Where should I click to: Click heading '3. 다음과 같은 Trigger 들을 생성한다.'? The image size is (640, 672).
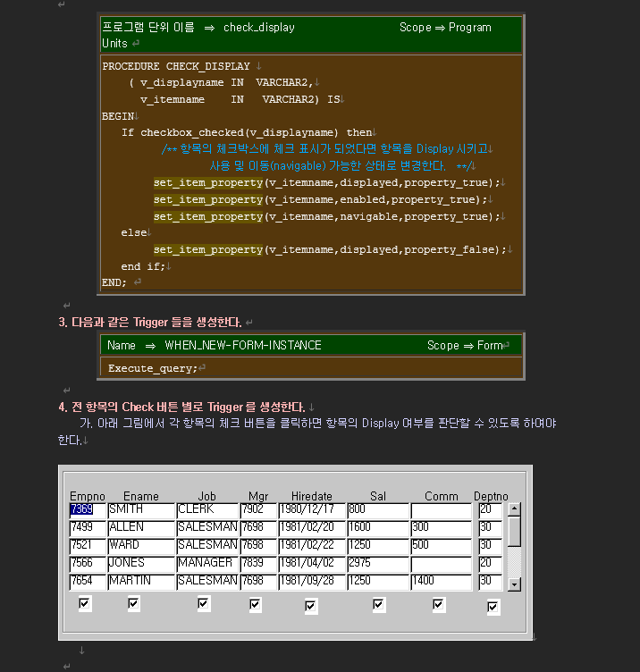coord(150,323)
